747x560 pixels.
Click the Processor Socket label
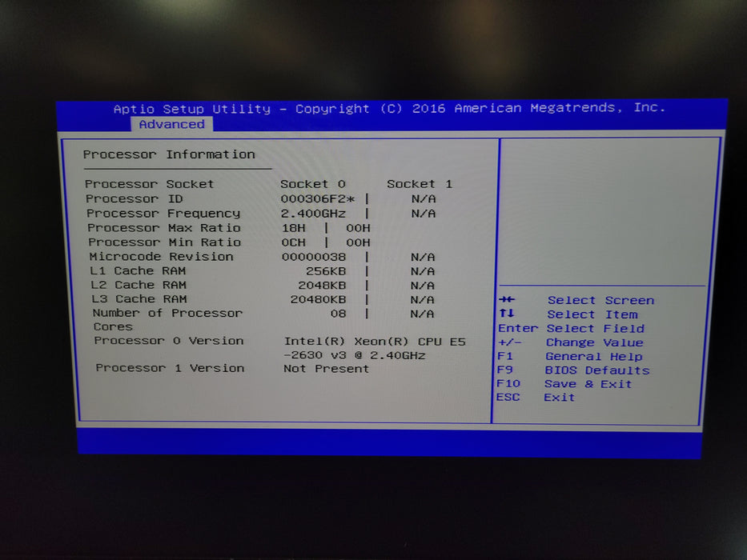(149, 184)
